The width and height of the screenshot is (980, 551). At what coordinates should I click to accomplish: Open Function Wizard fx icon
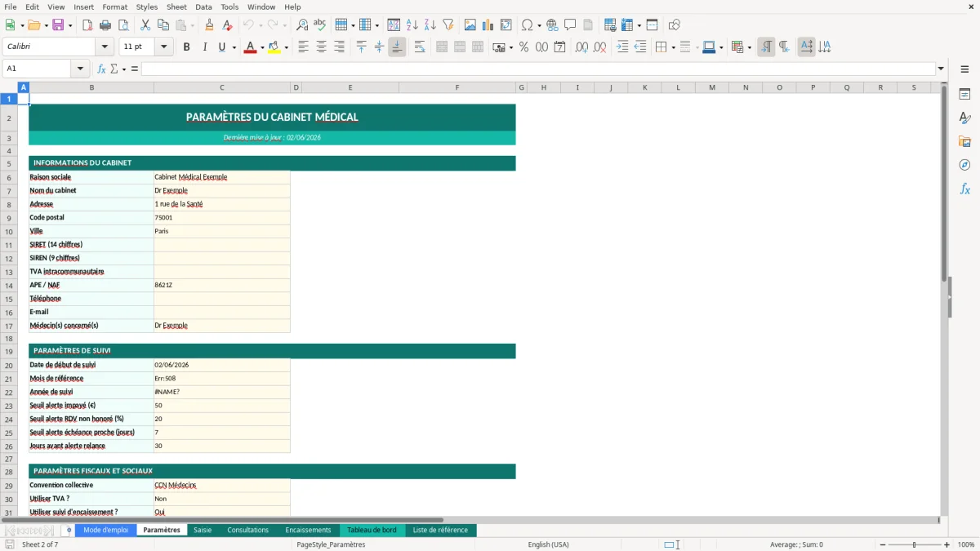[x=101, y=69]
